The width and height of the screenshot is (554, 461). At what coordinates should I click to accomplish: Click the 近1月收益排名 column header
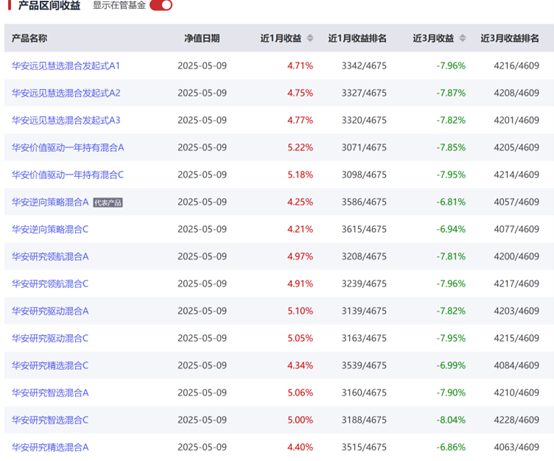357,38
